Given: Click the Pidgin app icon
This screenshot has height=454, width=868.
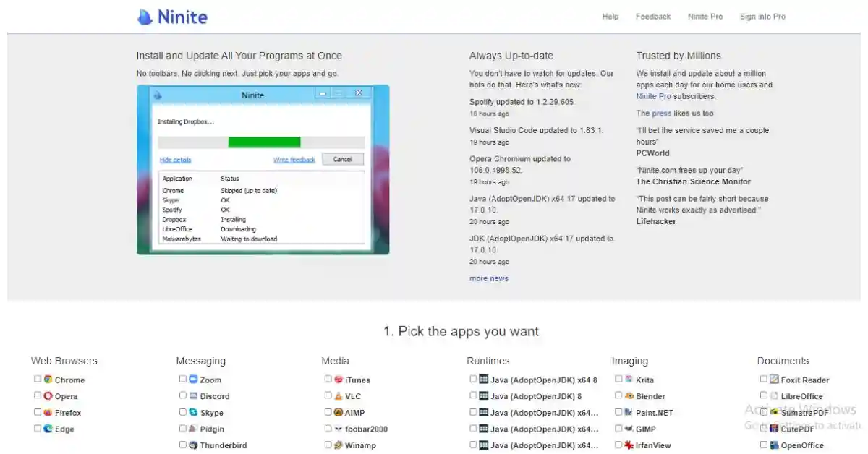Looking at the screenshot, I should (193, 428).
